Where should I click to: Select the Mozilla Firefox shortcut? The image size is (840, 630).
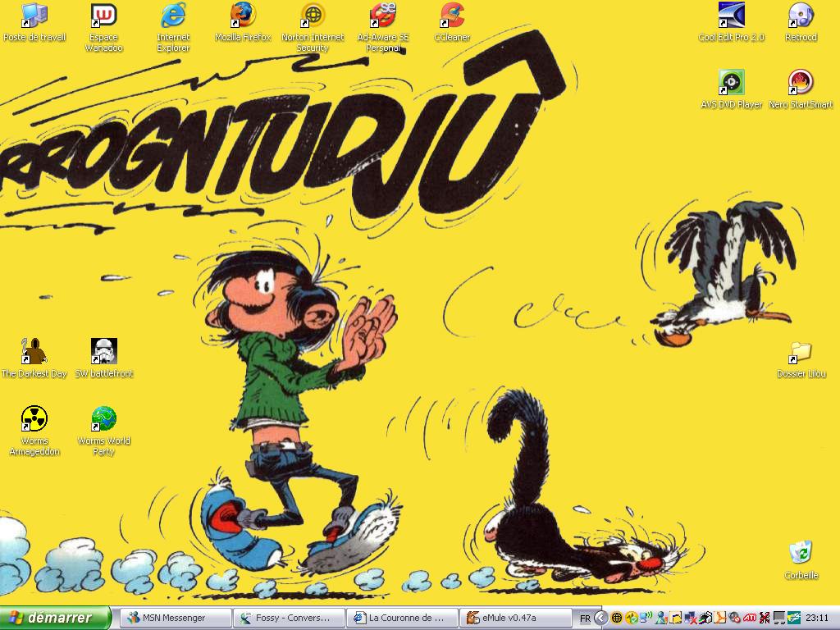pyautogui.click(x=243, y=24)
